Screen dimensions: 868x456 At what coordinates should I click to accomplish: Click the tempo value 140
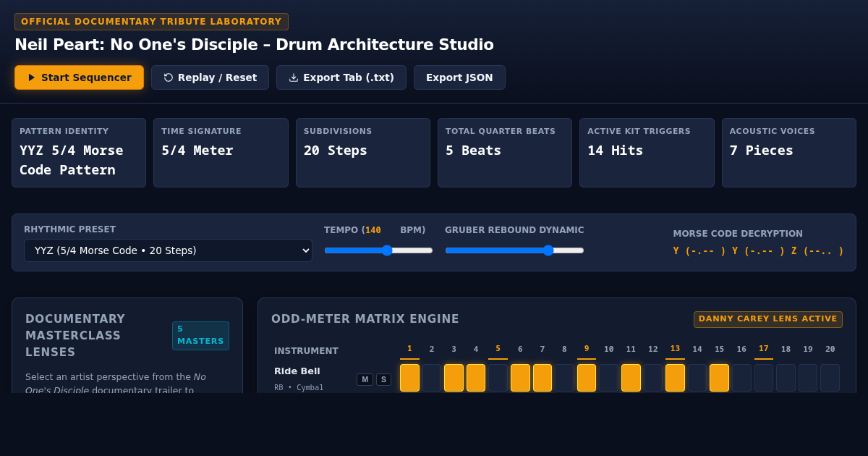click(x=373, y=230)
